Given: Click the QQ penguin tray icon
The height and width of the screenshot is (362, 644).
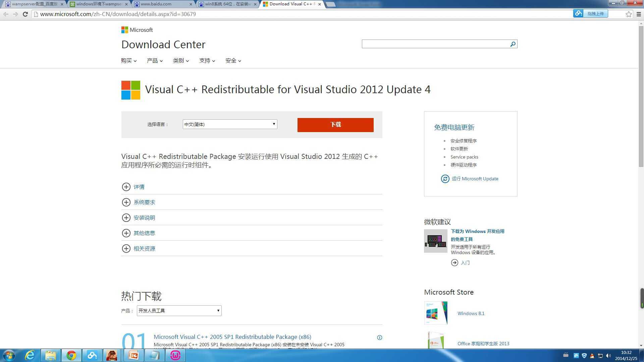Looking at the screenshot, I should 592,356.
